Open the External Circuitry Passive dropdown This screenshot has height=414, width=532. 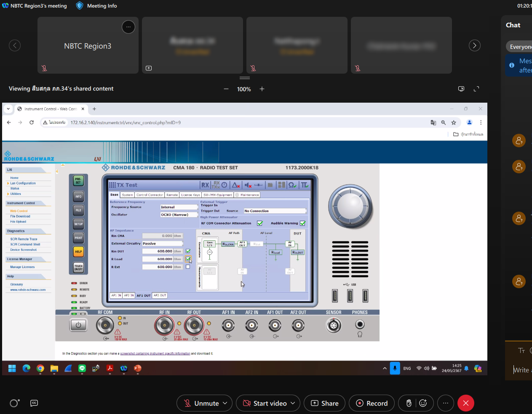tap(163, 244)
